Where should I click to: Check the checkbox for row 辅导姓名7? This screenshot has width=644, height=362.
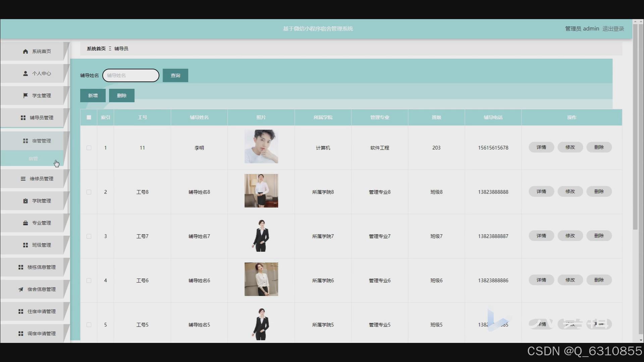pos(89,236)
